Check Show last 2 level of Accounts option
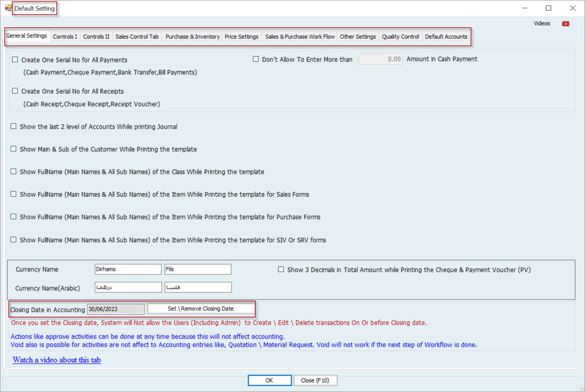 14,127
